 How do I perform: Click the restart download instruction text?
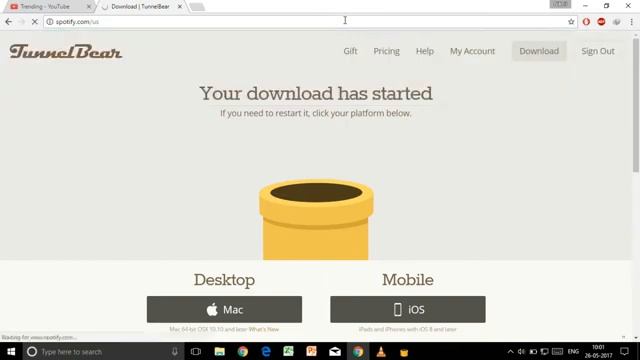pos(316,113)
